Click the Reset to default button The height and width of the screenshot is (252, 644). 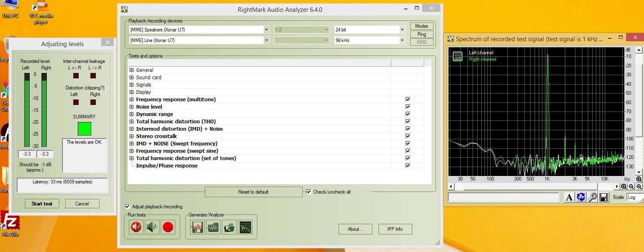point(253,192)
